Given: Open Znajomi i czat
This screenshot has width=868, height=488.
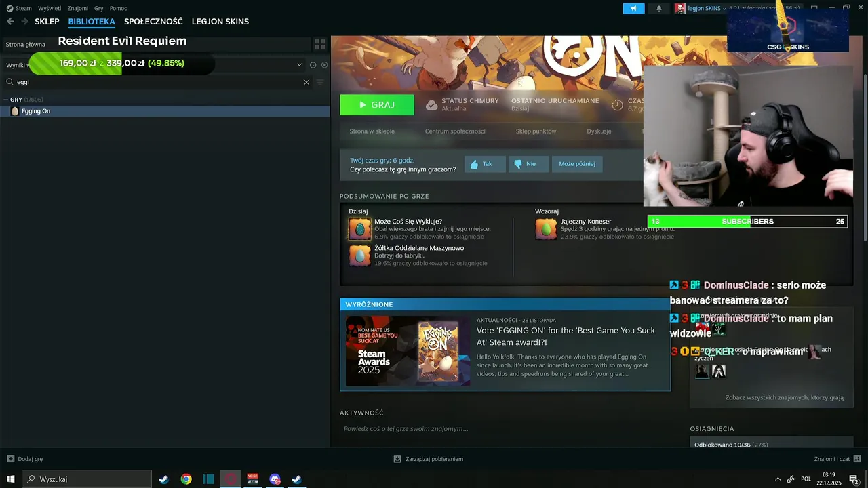Looking at the screenshot, I should click(x=837, y=459).
